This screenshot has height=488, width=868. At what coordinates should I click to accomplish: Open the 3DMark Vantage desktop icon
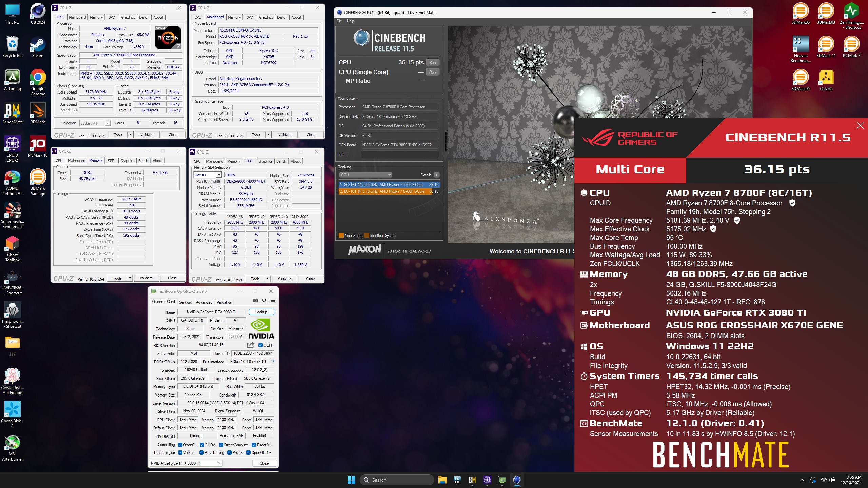[38, 182]
